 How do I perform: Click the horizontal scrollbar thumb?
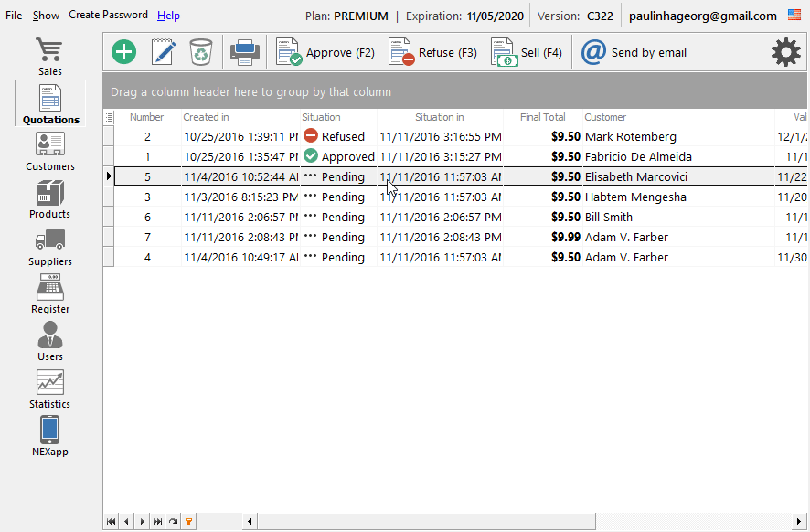426,521
